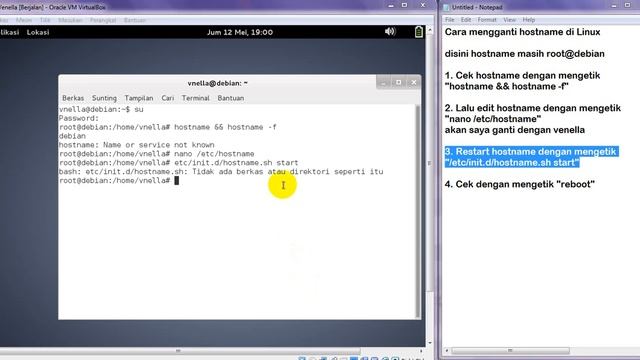This screenshot has width=640, height=360.
Task: Minimize the Untitled - Notepad window
Action: point(614,6)
